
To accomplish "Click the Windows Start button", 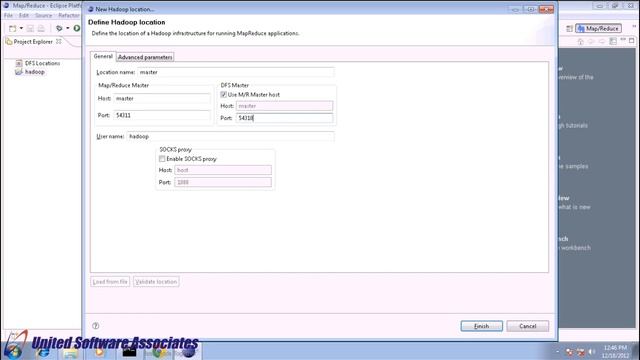I will [14, 351].
